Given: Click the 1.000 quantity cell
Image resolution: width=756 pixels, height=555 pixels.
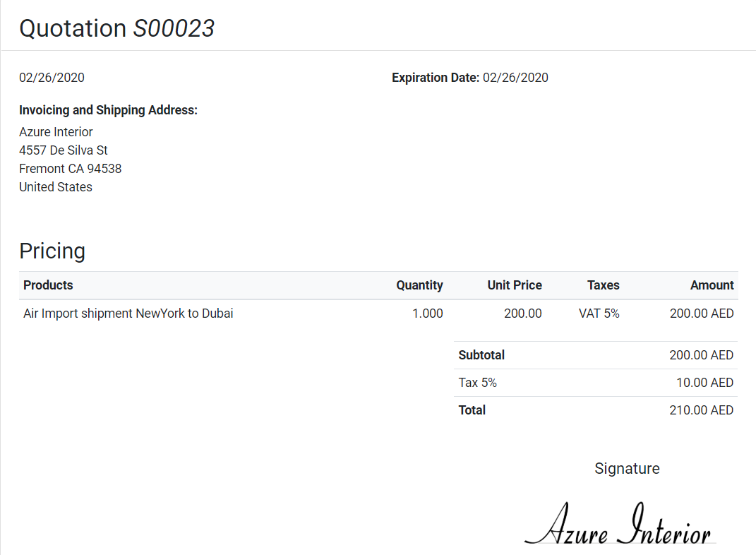Looking at the screenshot, I should click(x=428, y=314).
